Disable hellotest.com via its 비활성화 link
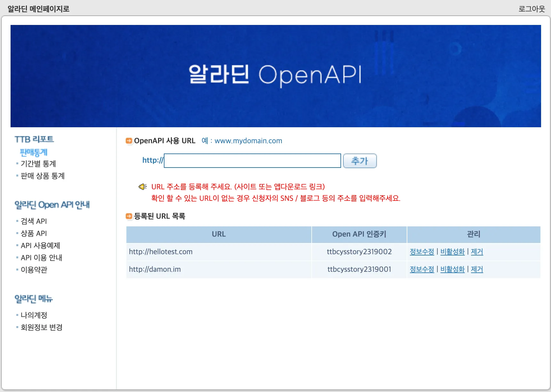The image size is (551, 392). tap(452, 252)
